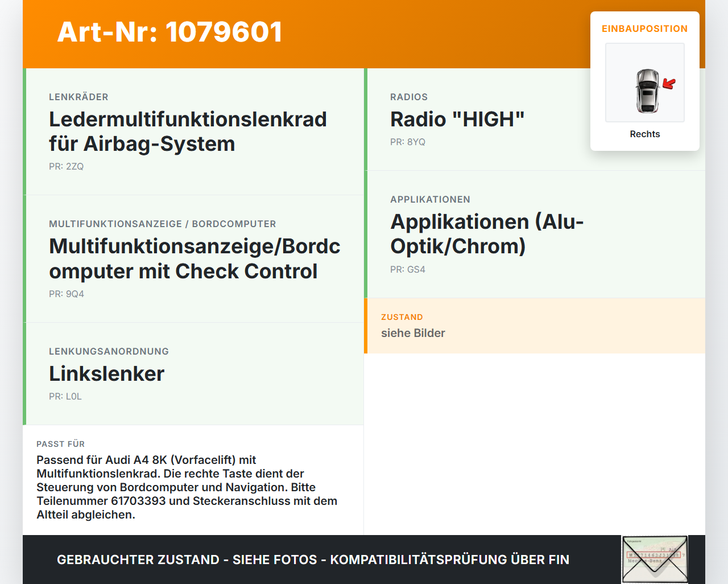Viewport: 728px width, 584px height.
Task: Select the Applikationen (Alu-Optik/Chrom) title
Action: pyautogui.click(x=487, y=234)
